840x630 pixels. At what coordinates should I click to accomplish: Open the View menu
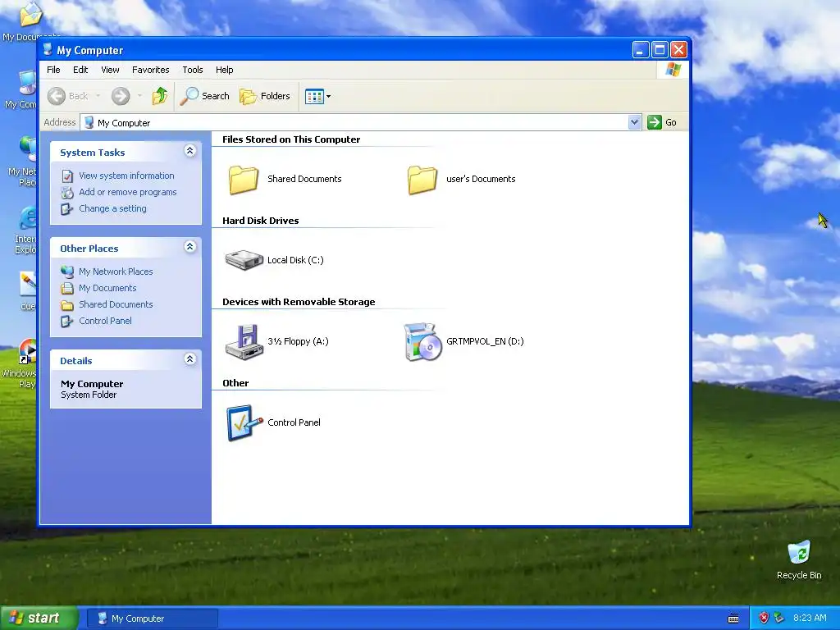[110, 70]
